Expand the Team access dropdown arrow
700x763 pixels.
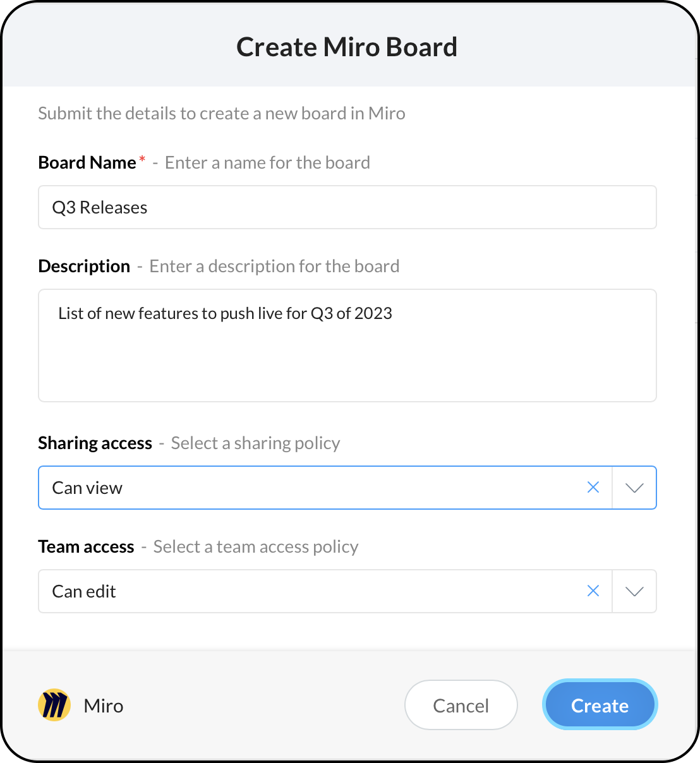click(634, 591)
